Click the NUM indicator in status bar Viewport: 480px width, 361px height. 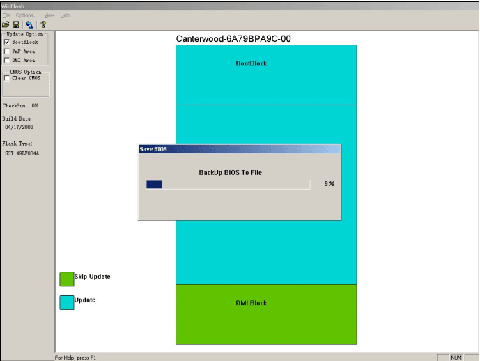pos(456,358)
